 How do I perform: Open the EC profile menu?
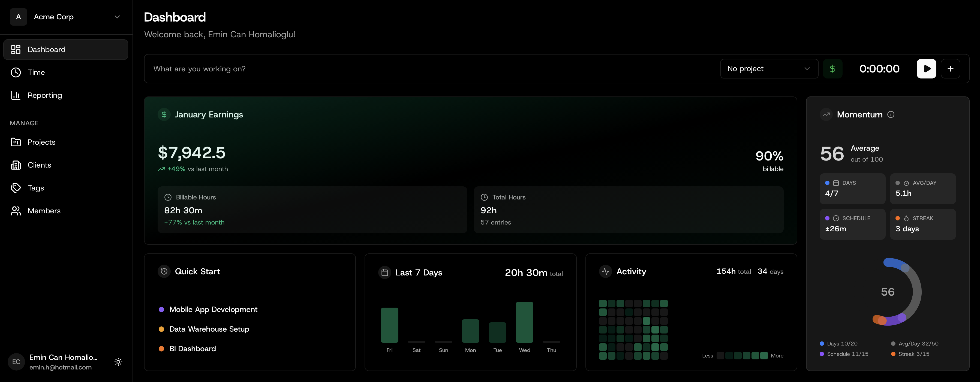pos(16,362)
